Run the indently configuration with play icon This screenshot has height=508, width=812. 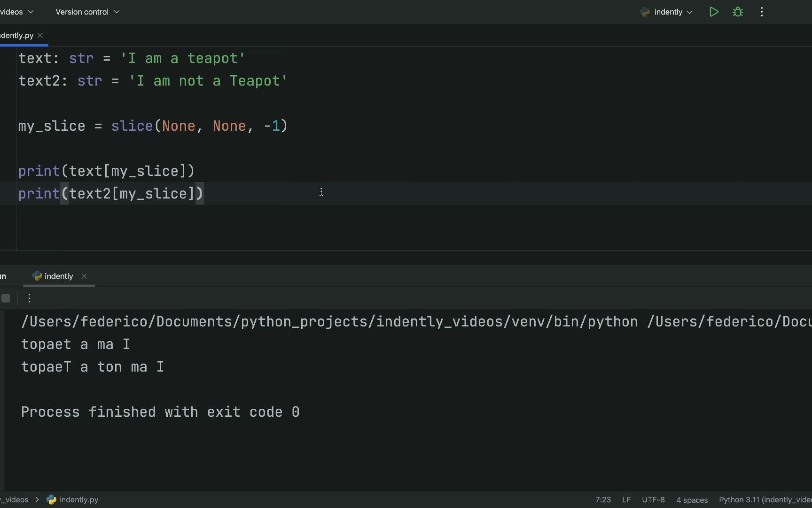point(714,12)
